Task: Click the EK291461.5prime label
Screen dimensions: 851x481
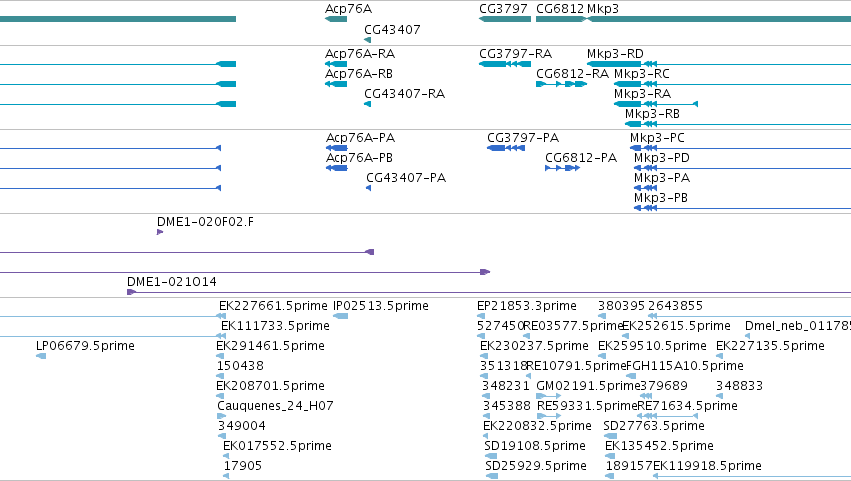Action: 270,346
